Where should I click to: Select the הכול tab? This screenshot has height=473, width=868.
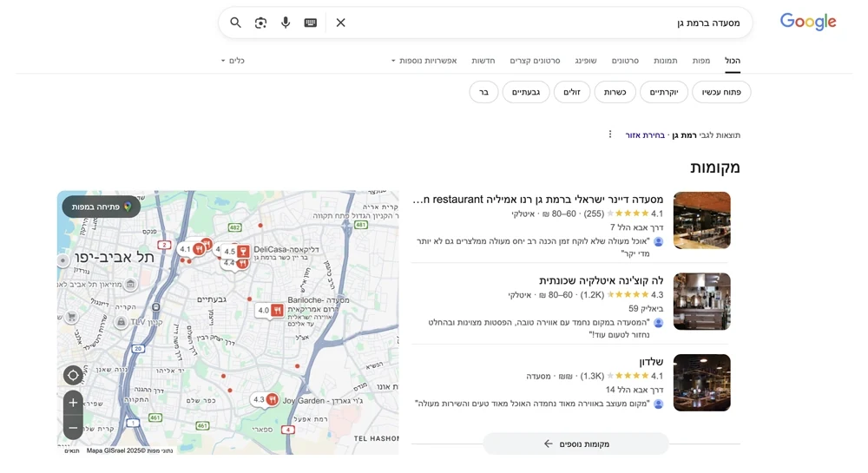tap(733, 60)
